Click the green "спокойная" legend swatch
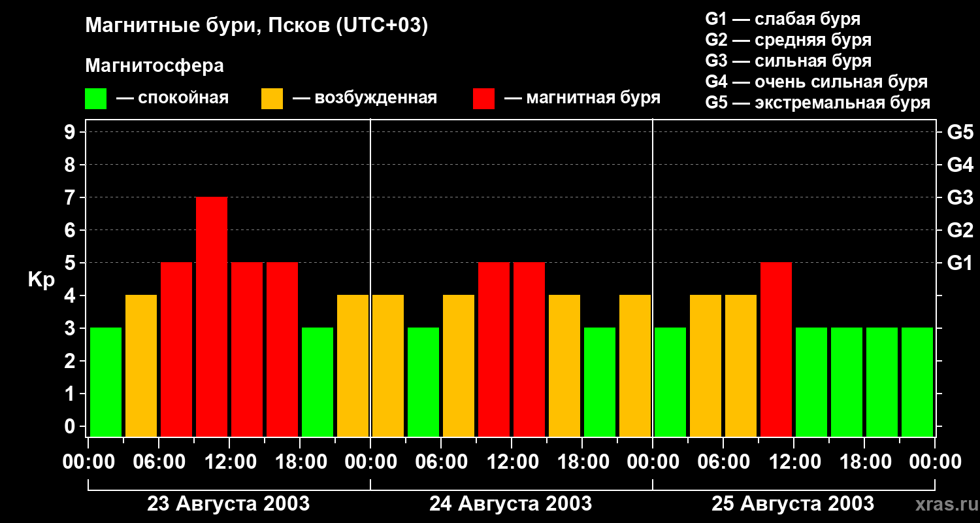This screenshot has width=980, height=523. (95, 99)
